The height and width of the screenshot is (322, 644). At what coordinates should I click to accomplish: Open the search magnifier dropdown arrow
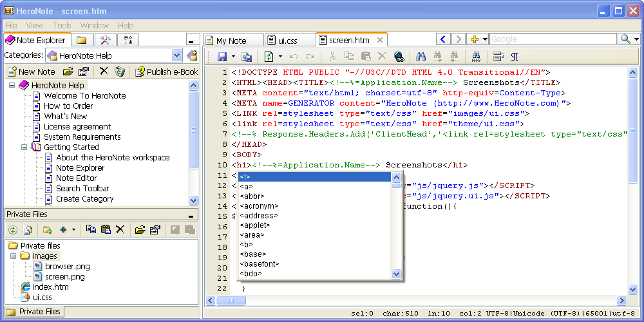636,39
